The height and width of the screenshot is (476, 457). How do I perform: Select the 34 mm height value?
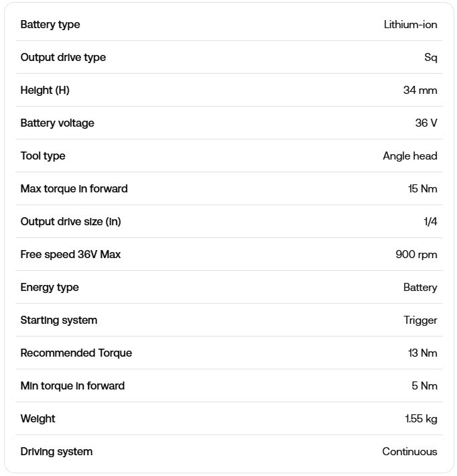coord(420,91)
